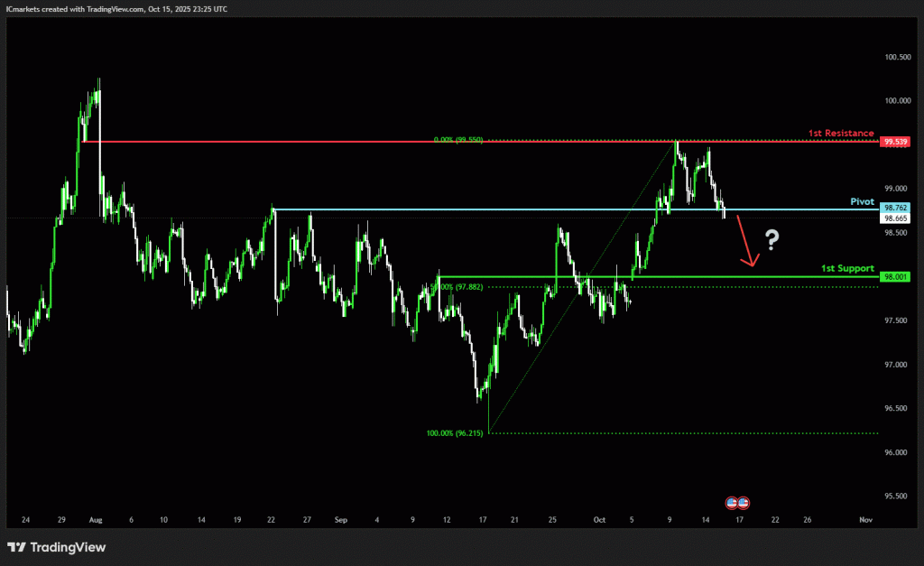924x566 pixels.
Task: Click the left US flag economic event icon
Action: coord(733,502)
